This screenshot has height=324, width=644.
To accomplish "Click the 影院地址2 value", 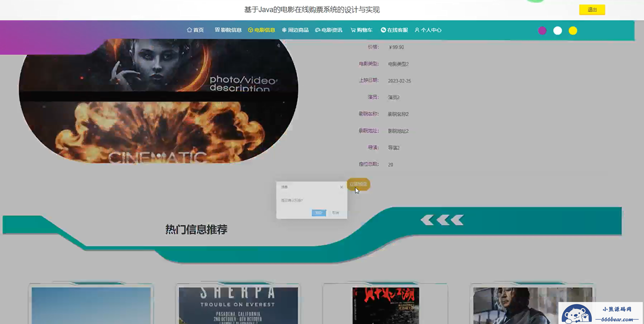I will click(x=398, y=131).
